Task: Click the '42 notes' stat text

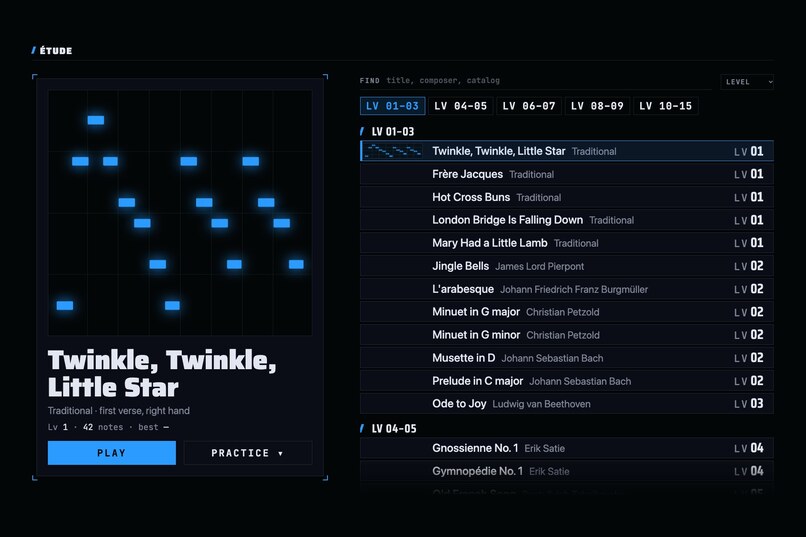Action: tap(103, 427)
